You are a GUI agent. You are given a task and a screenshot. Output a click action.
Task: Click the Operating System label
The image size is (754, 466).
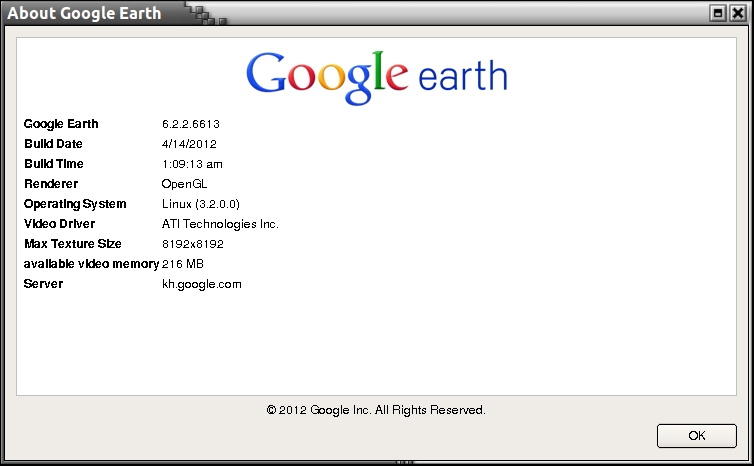tap(75, 204)
